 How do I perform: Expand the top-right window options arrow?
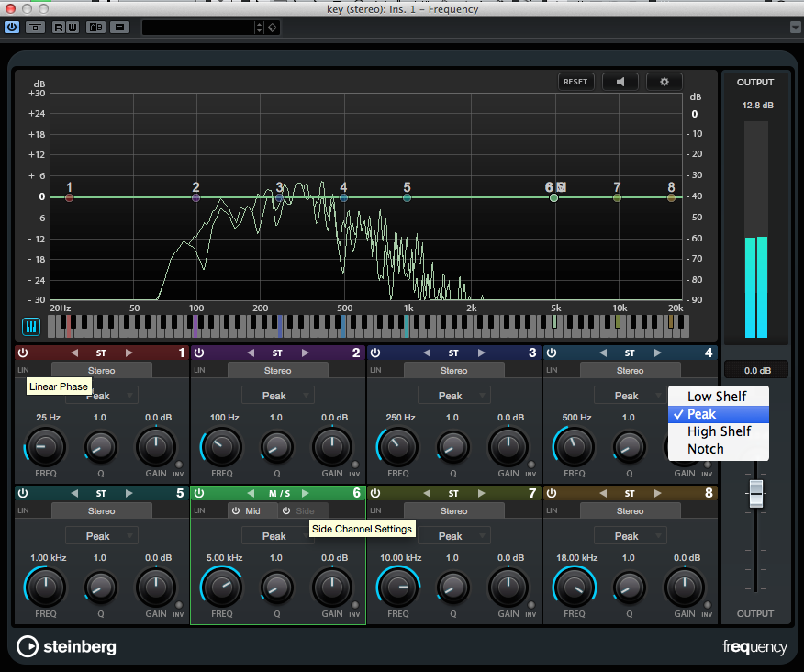(796, 28)
